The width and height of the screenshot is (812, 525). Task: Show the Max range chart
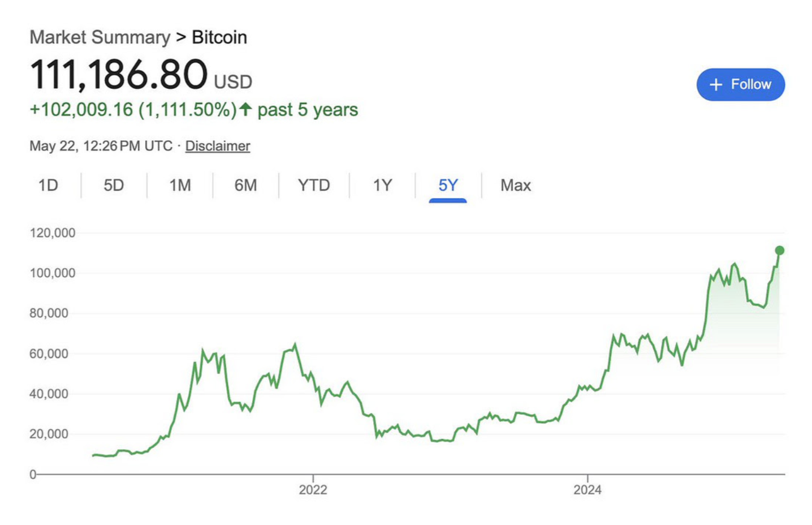click(x=515, y=186)
